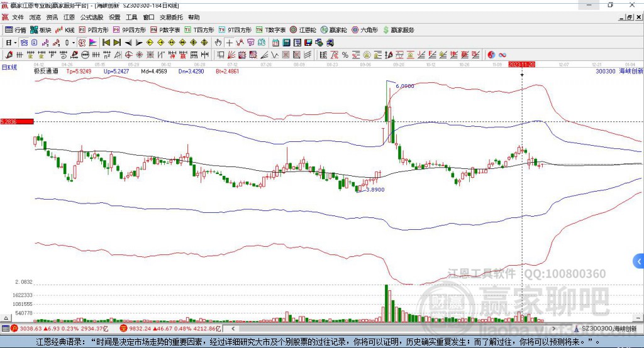
Task: Open the 江恩 menu
Action: click(x=69, y=17)
